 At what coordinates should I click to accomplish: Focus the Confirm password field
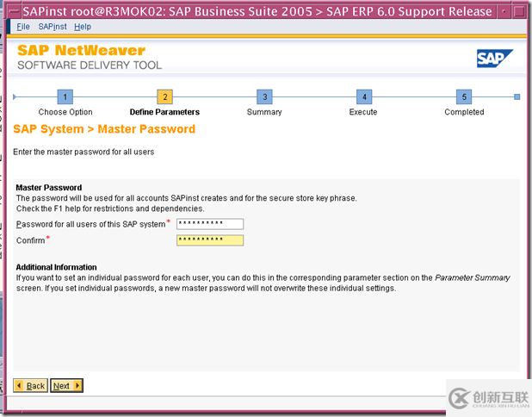point(210,240)
